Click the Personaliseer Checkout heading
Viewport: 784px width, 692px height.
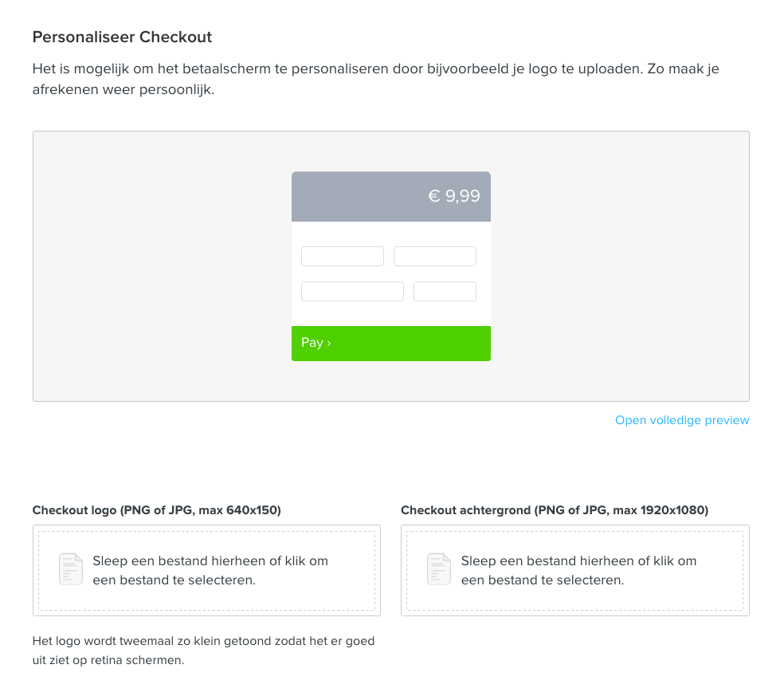(x=122, y=37)
